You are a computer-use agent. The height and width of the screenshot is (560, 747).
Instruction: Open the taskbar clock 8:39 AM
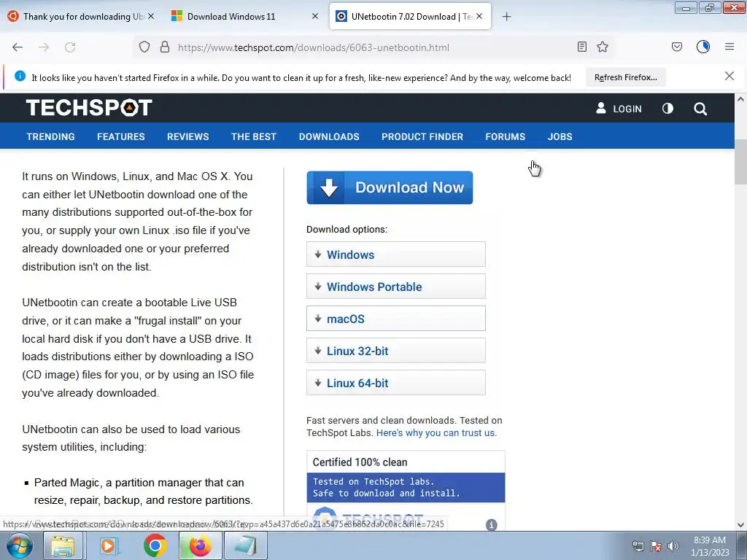pos(710,546)
